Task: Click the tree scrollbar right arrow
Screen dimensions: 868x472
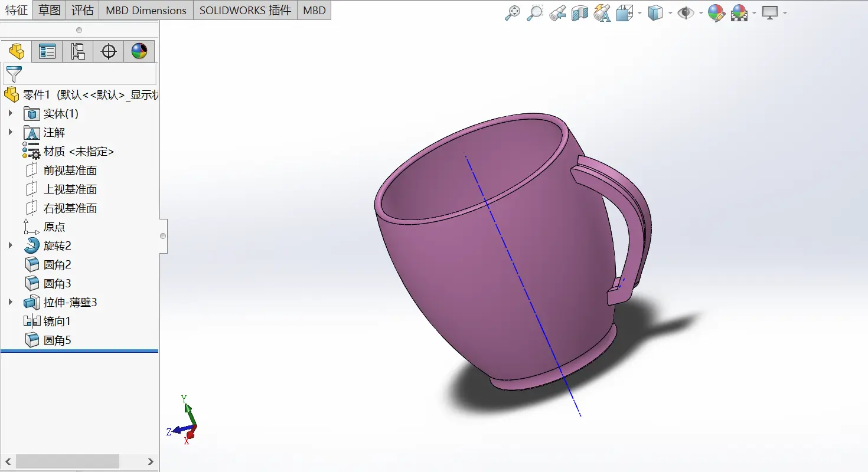Action: (151, 461)
